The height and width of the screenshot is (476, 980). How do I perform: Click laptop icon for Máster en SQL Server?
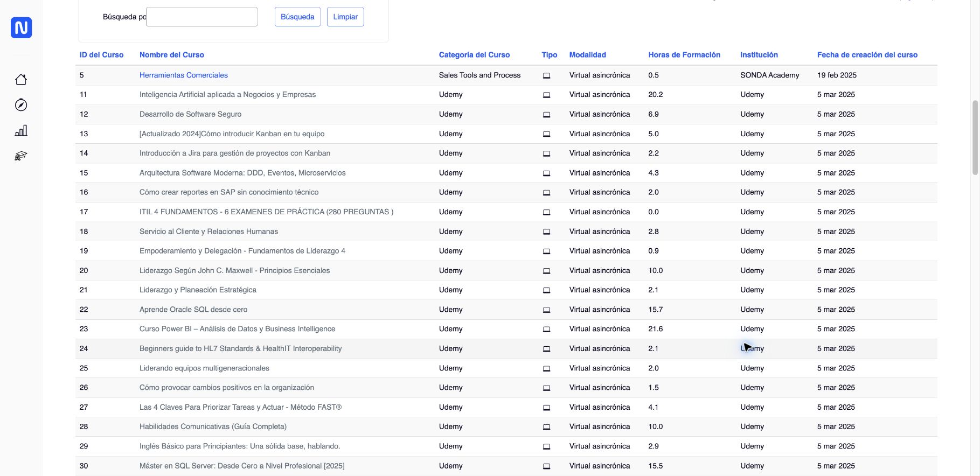(x=546, y=466)
